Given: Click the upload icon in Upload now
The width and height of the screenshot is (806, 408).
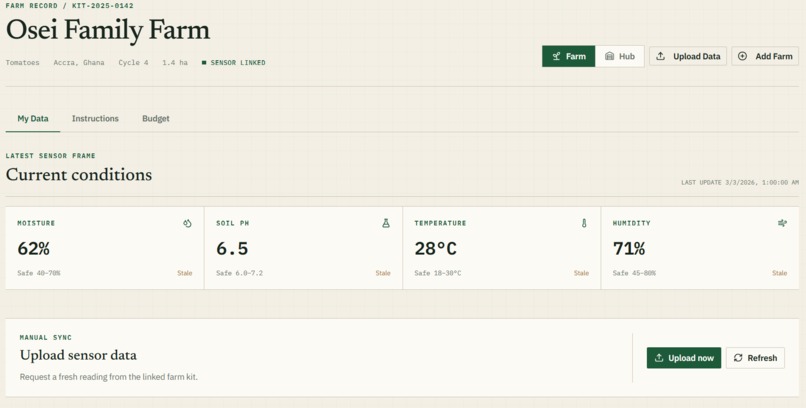Looking at the screenshot, I should (x=658, y=358).
